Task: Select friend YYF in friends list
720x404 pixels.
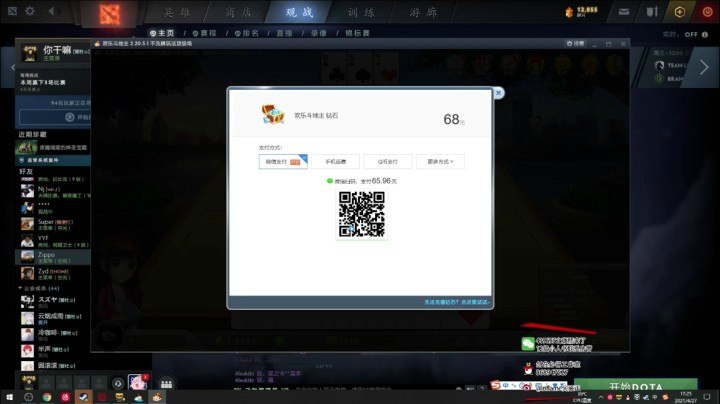Action: click(53, 241)
